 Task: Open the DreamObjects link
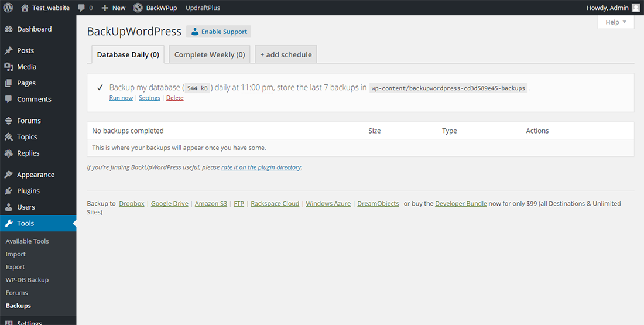pos(378,203)
